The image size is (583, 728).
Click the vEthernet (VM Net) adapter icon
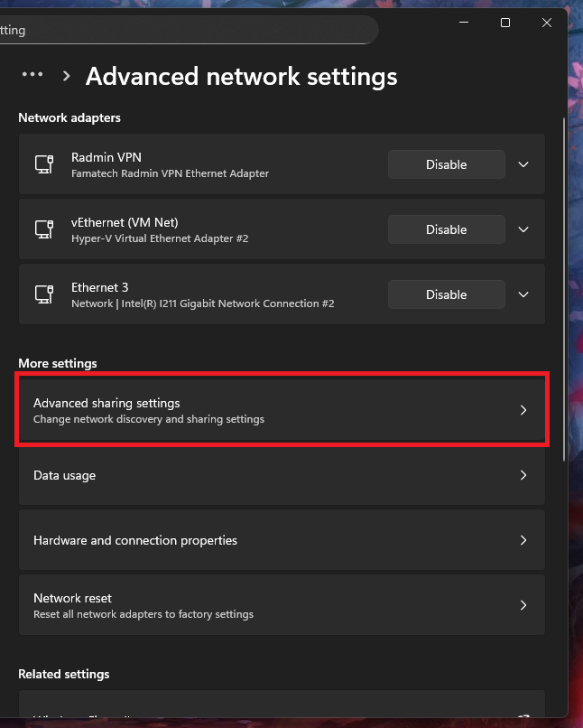pyautogui.click(x=43, y=229)
